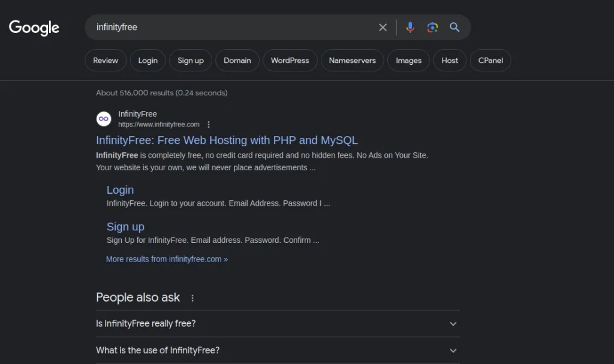614x364 pixels.
Task: Select the Login search chip
Action: [x=148, y=61]
